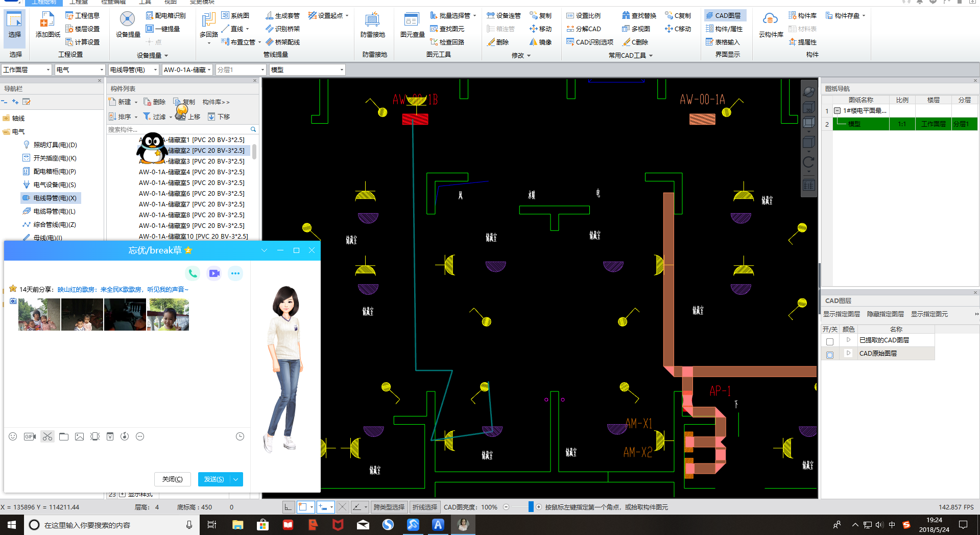980x535 pixels.
Task: Click the 防雷接地 lightning grounding icon
Action: coord(372,25)
